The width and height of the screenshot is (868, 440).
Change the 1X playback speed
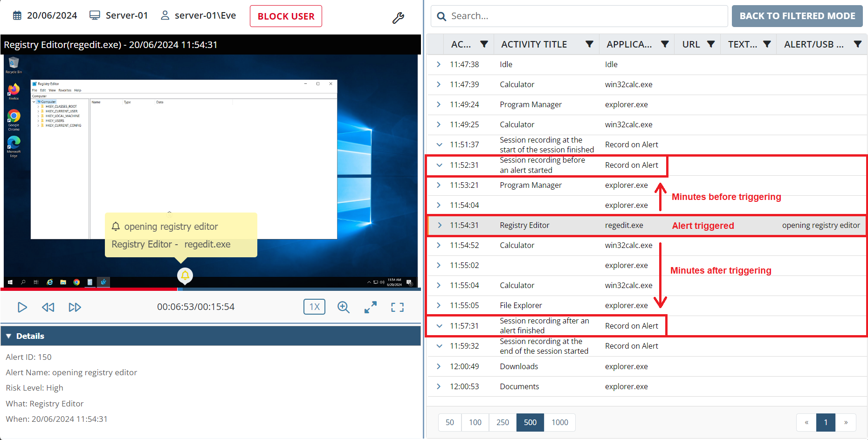tap(314, 307)
